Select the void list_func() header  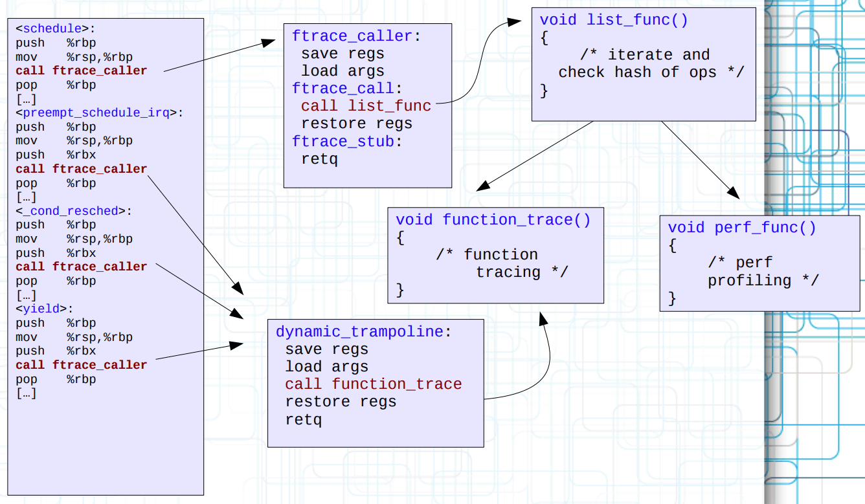tap(614, 20)
